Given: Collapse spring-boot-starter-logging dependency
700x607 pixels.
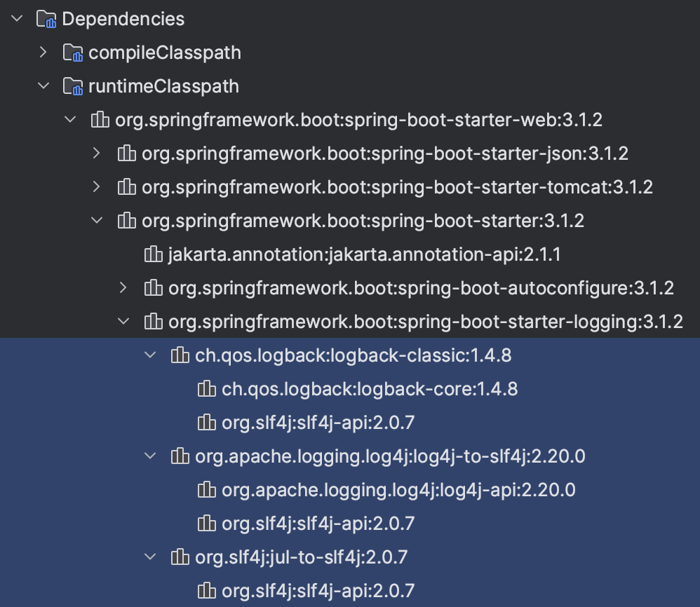Looking at the screenshot, I should [123, 322].
